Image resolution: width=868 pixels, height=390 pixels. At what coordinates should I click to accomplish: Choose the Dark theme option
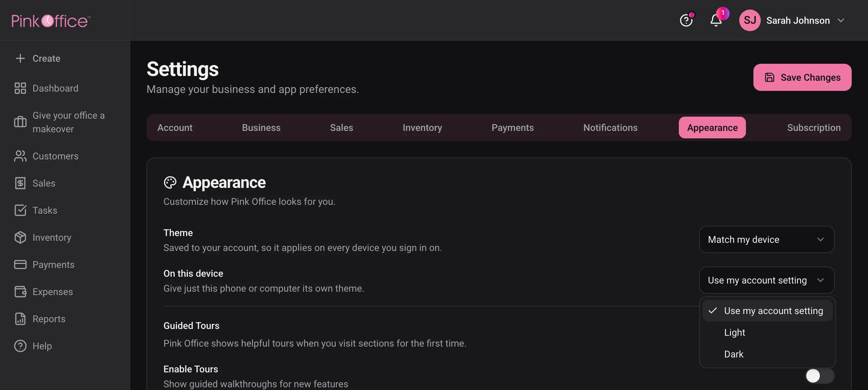[x=767, y=354]
